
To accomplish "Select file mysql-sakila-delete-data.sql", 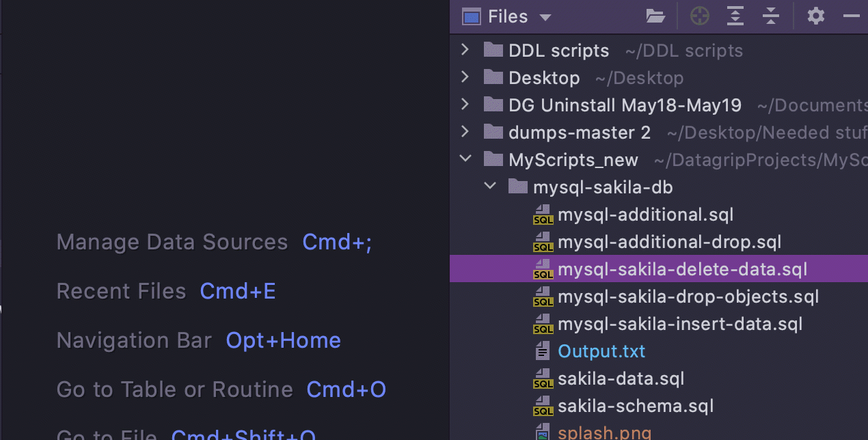I will coord(659,269).
